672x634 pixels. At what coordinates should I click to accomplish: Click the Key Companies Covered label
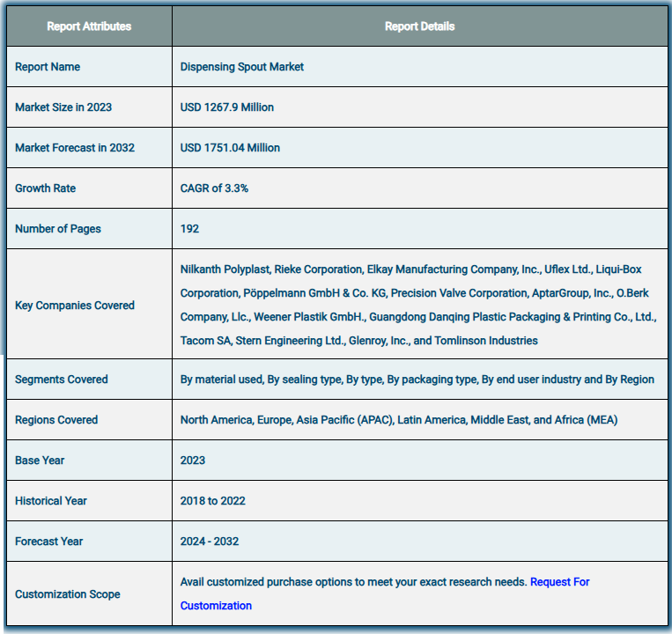click(75, 306)
